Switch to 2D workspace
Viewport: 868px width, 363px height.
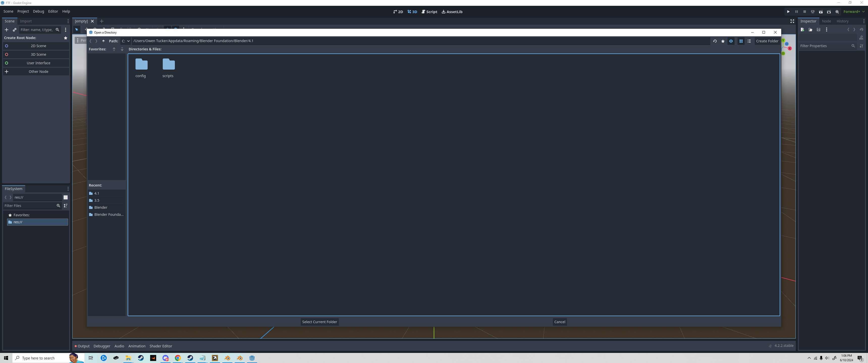point(398,12)
